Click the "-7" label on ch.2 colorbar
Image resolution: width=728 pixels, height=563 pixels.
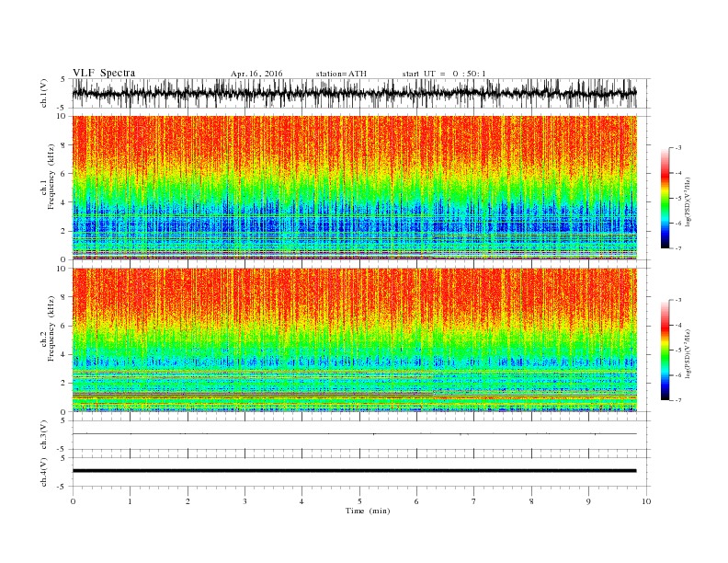coord(678,400)
